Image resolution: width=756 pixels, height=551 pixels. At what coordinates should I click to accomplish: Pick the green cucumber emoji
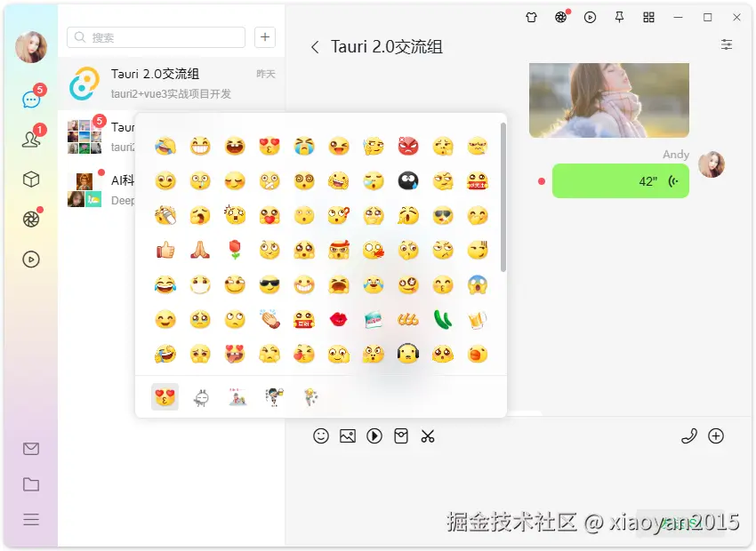(x=443, y=319)
